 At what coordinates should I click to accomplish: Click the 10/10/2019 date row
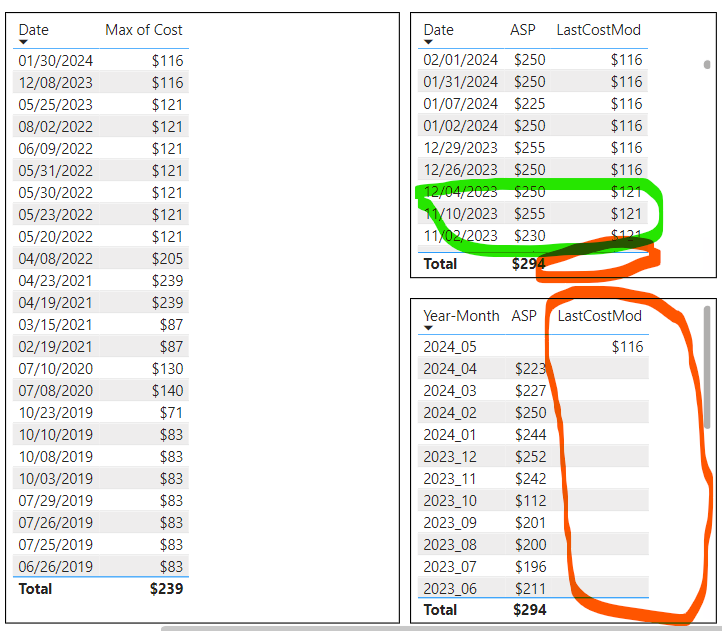pyautogui.click(x=101, y=434)
